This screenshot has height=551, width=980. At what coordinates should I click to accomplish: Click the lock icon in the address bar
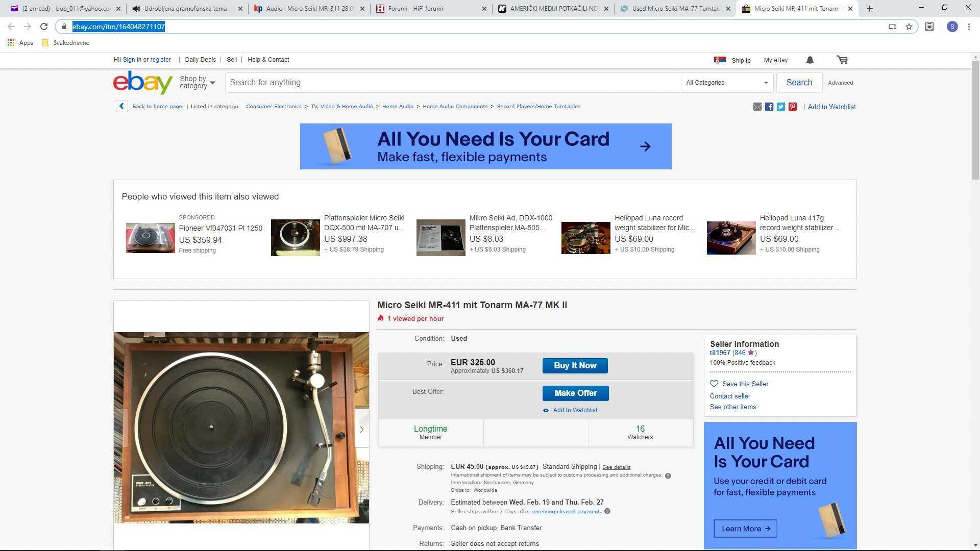click(64, 27)
